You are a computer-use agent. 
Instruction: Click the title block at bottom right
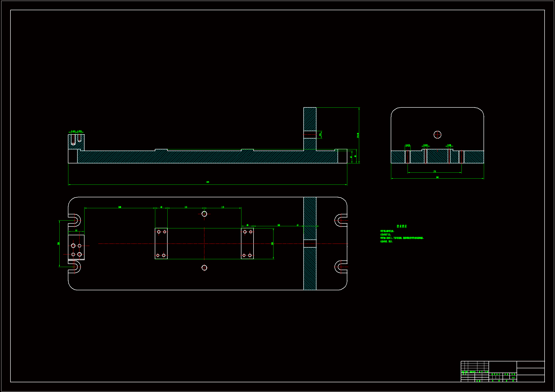[503, 371]
